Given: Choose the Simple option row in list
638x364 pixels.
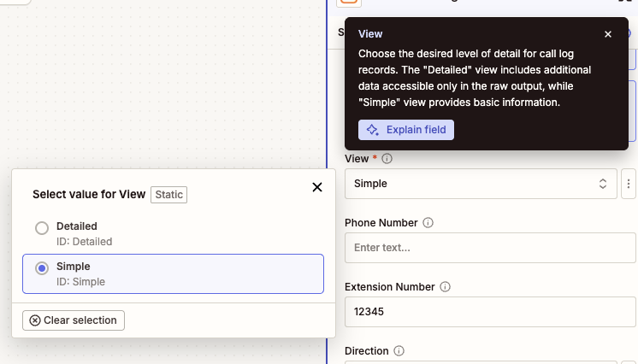Looking at the screenshot, I should [173, 273].
